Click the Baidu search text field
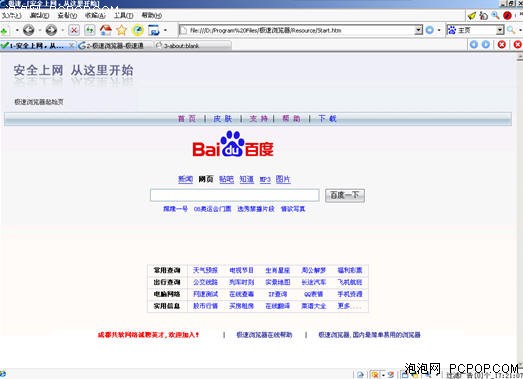Screen dimensions: 523x379 (234, 195)
